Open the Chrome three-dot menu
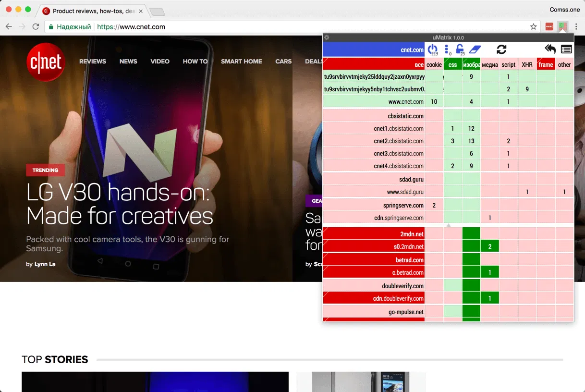The width and height of the screenshot is (585, 392). point(576,26)
